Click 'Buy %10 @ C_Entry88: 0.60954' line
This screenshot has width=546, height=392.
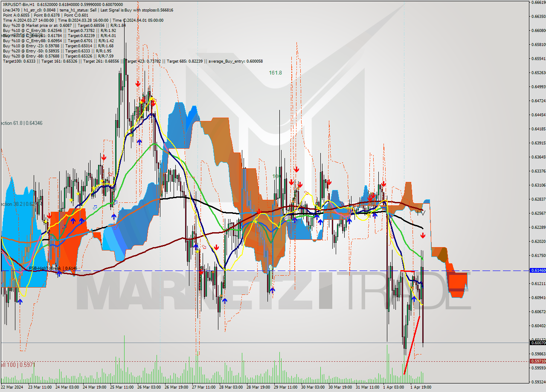pyautogui.click(x=58, y=40)
